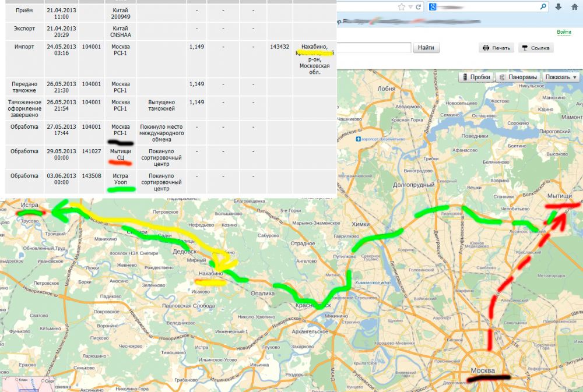583x392 pixels.
Task: Click the Google search engine icon
Action: point(433,6)
